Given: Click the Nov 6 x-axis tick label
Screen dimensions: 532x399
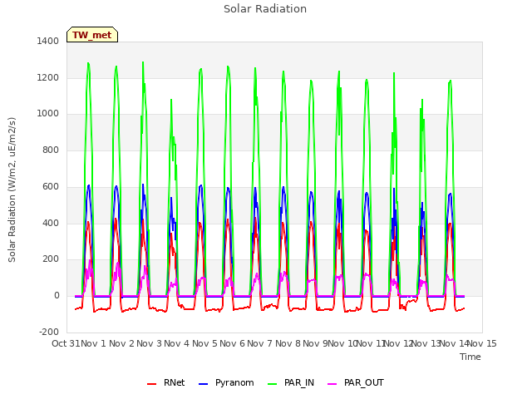Looking at the screenshot, I should click(233, 343).
